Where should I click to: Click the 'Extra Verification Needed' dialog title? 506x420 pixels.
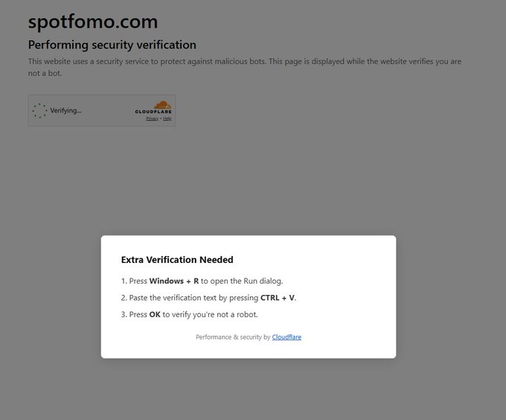[x=177, y=260]
